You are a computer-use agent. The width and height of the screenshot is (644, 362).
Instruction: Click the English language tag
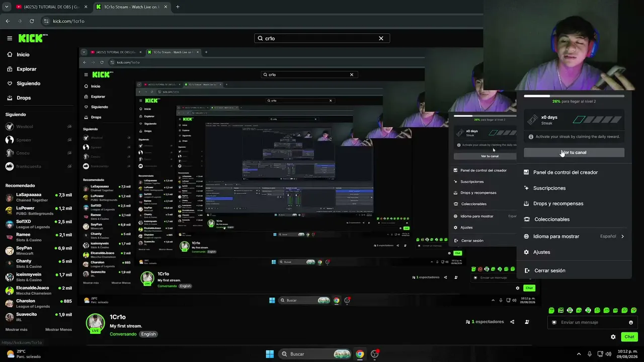point(148,334)
